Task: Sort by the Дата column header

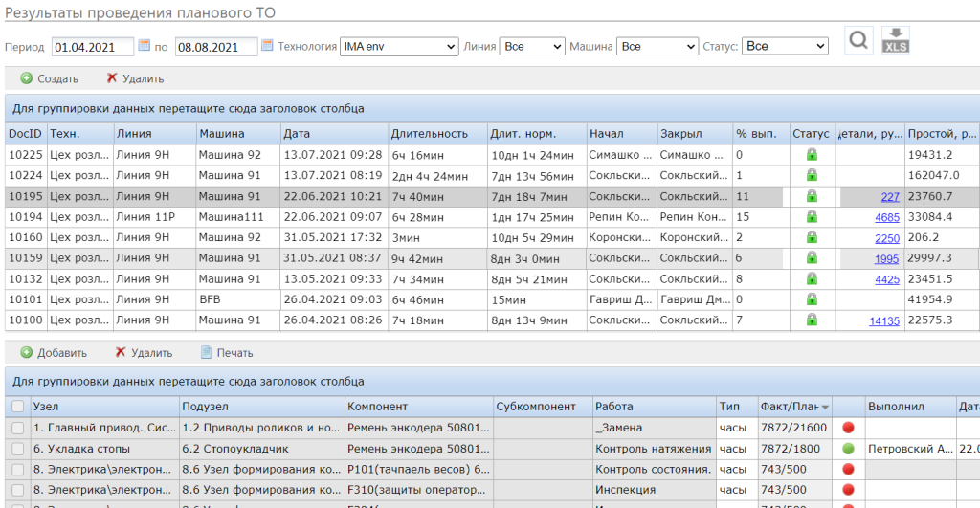Action: (334, 134)
